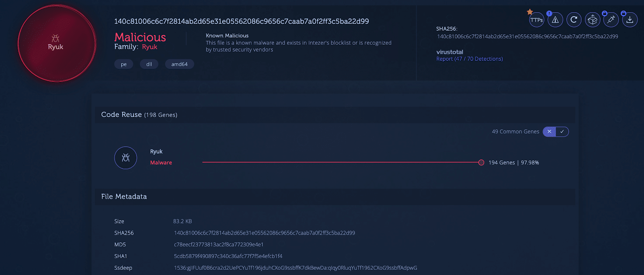Click the SHA1 hash value
644x275 pixels.
point(228,256)
